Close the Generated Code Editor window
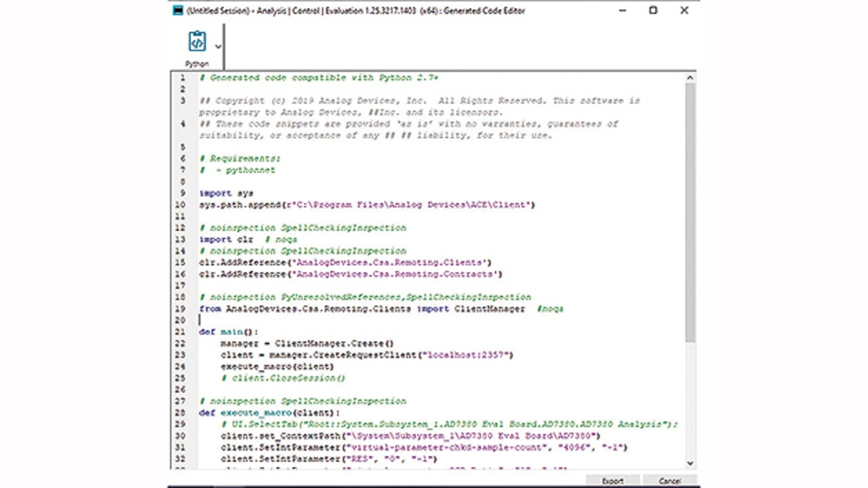The height and width of the screenshot is (488, 868). tap(684, 10)
